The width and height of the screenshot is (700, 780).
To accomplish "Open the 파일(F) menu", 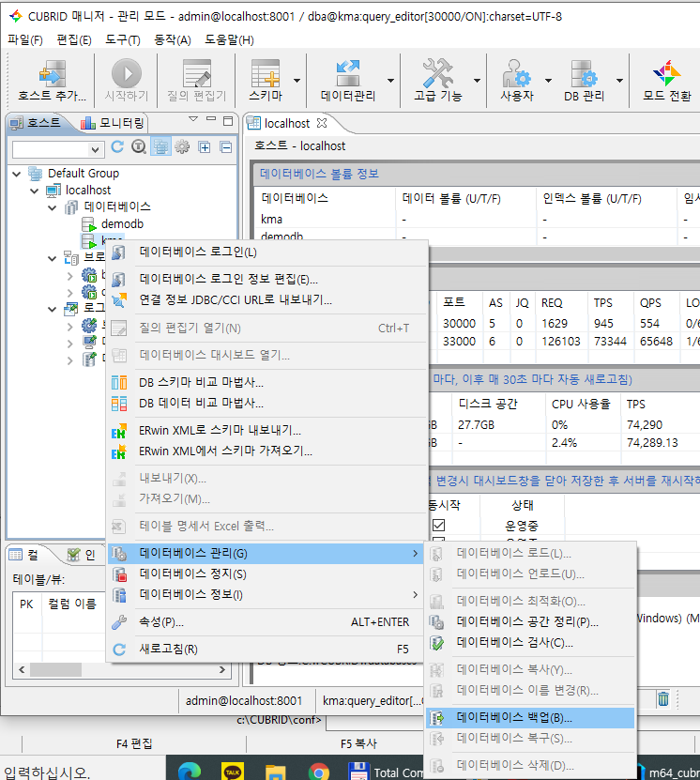I will coord(25,39).
